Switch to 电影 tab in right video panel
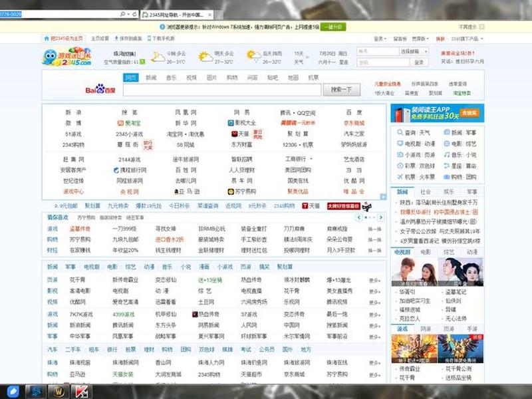 tap(426, 252)
